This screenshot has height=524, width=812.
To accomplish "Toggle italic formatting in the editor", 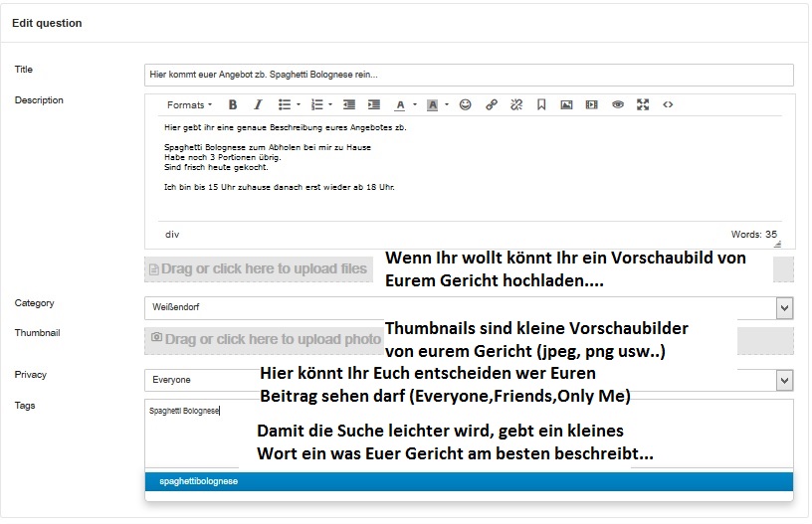I will point(258,104).
